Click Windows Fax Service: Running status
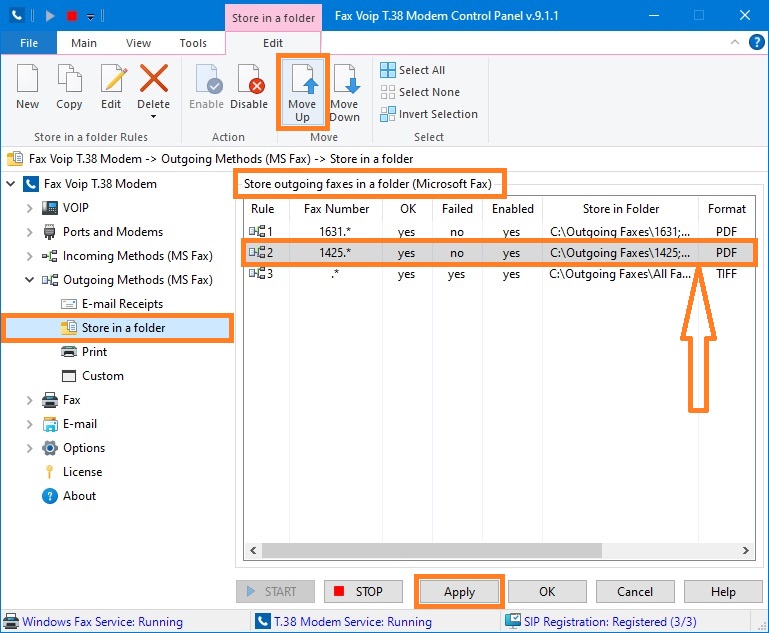This screenshot has width=769, height=633. click(x=102, y=622)
